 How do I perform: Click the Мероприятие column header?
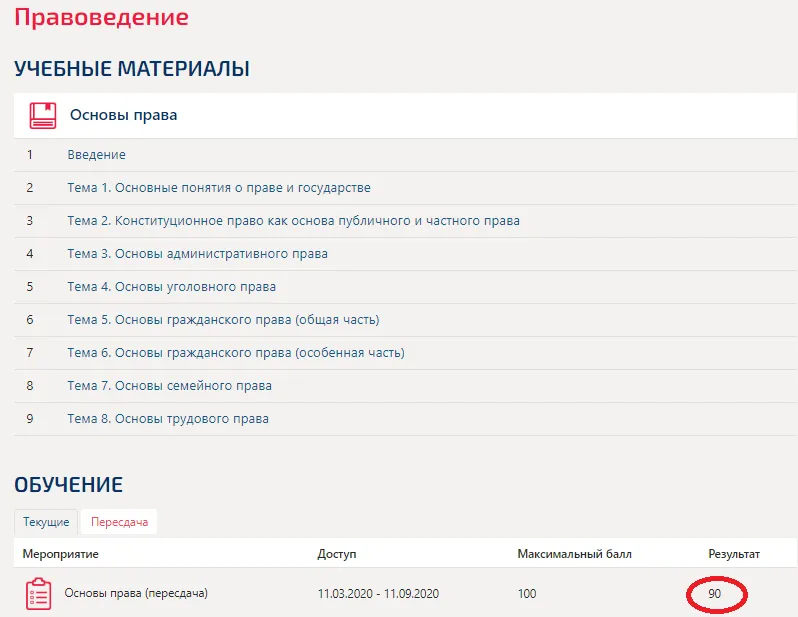coord(61,554)
